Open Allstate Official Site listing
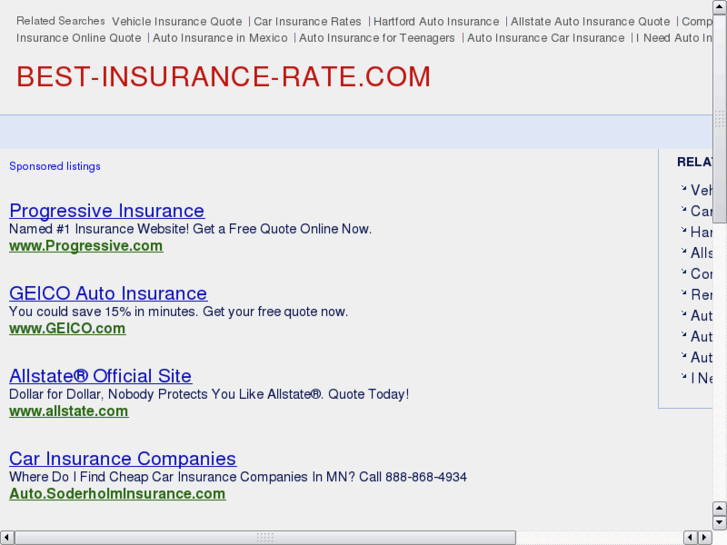727x545 pixels. (100, 376)
